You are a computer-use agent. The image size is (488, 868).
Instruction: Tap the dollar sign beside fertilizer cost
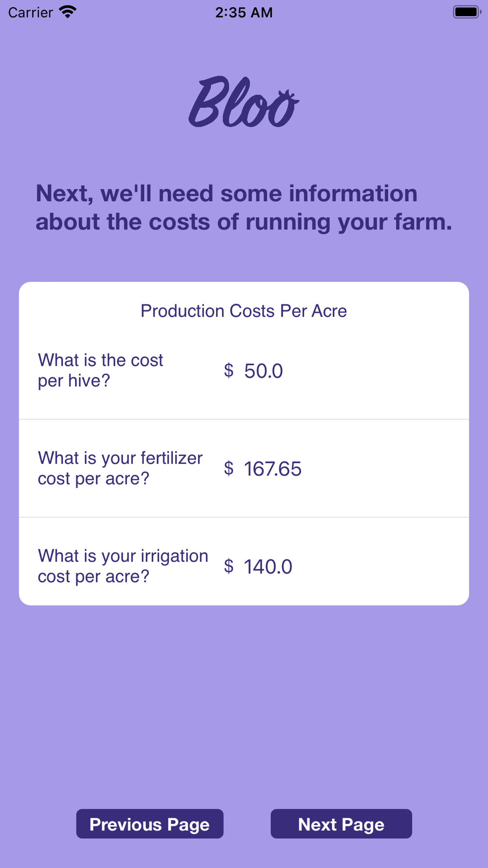[x=228, y=468]
